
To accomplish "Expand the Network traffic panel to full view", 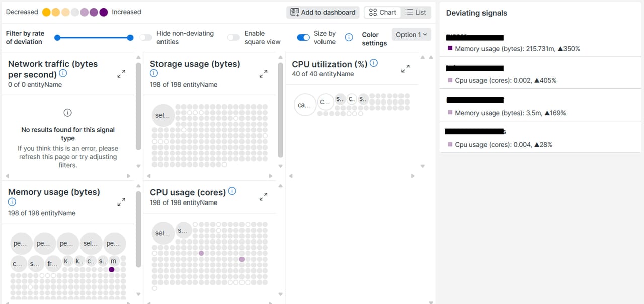I will point(121,74).
